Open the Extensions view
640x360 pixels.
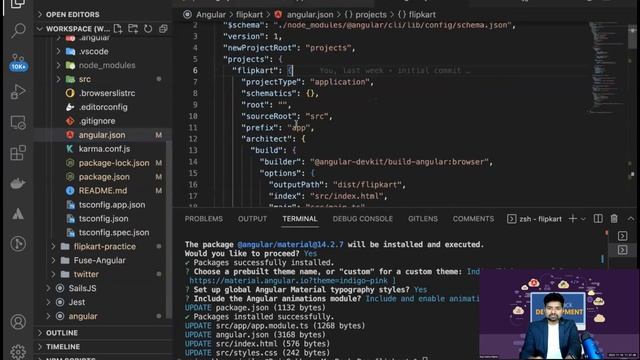click(x=18, y=153)
